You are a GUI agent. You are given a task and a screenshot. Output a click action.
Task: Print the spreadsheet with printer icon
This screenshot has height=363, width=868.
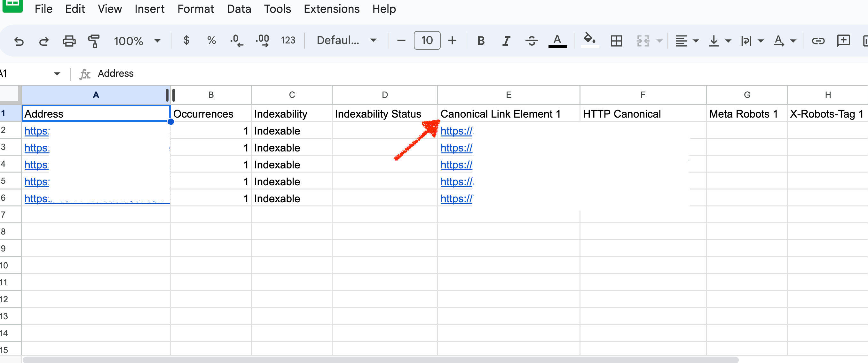pos(69,41)
